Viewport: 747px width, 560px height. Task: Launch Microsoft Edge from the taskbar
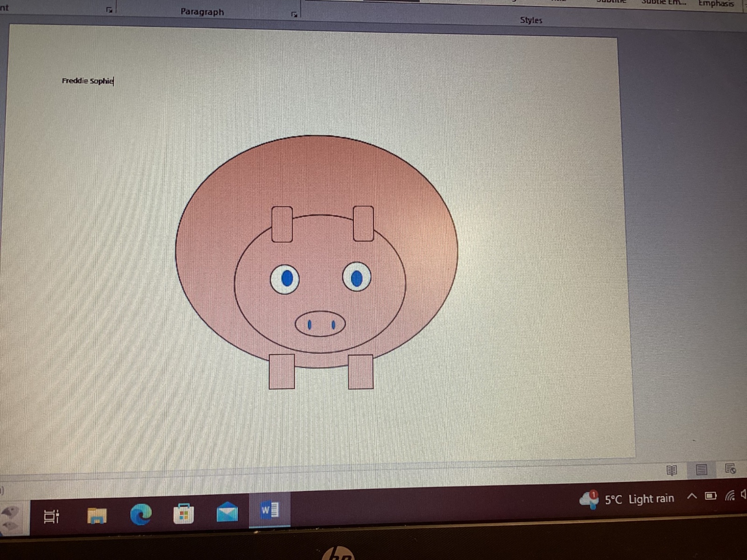point(141,514)
